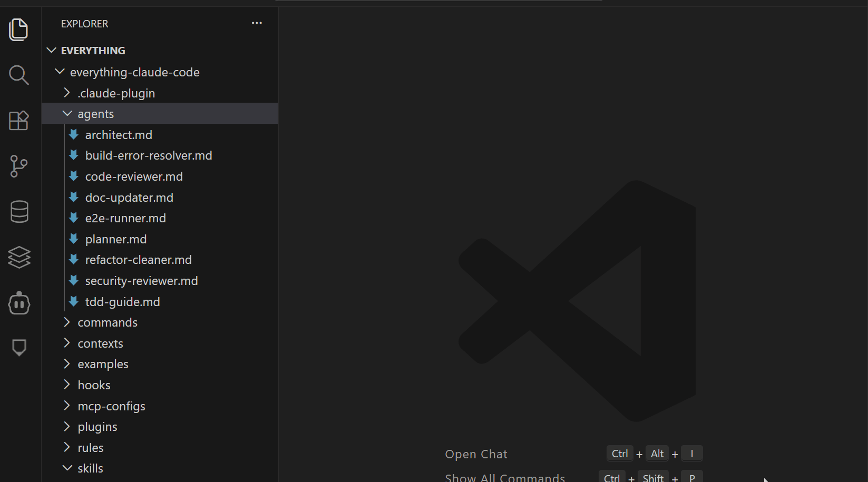Click the markdown icon beside code-reviewer.md

[74, 176]
